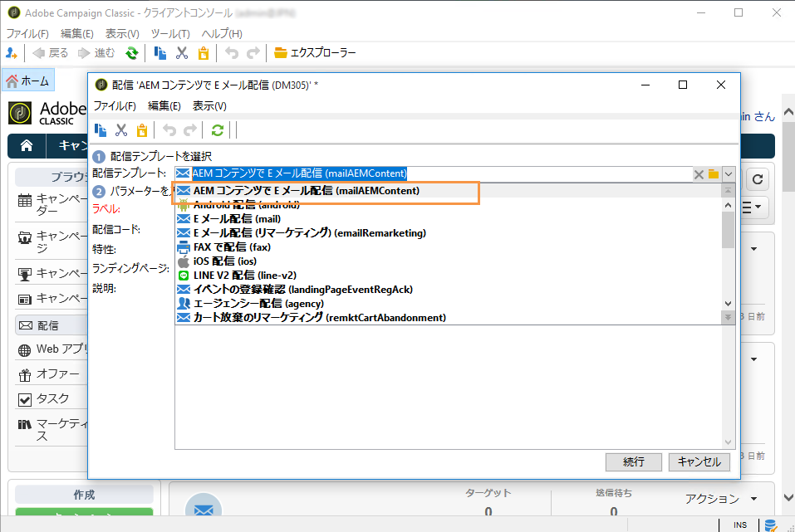Image resolution: width=795 pixels, height=532 pixels.
Task: Click the undo arrow in the delivery dialog toolbar
Action: 169,130
